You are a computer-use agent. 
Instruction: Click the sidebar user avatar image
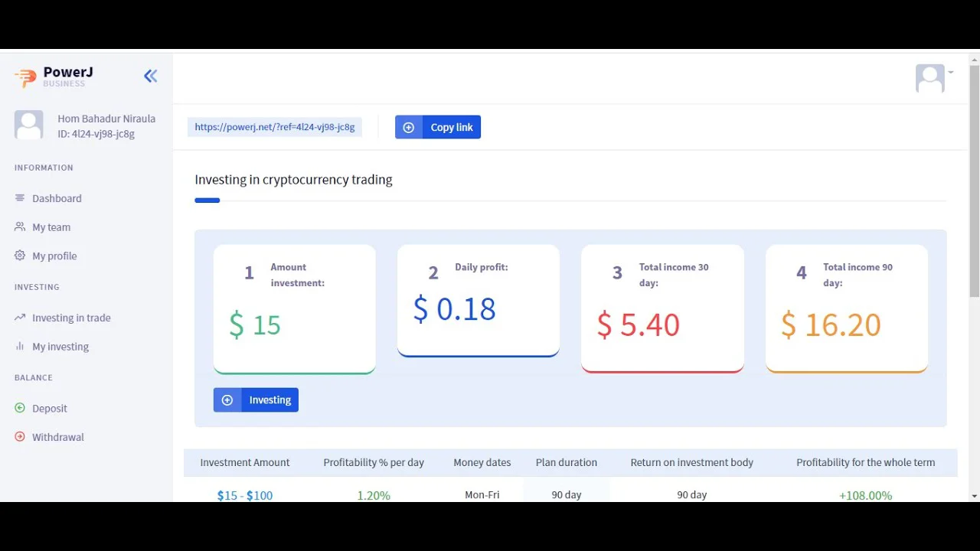[29, 125]
